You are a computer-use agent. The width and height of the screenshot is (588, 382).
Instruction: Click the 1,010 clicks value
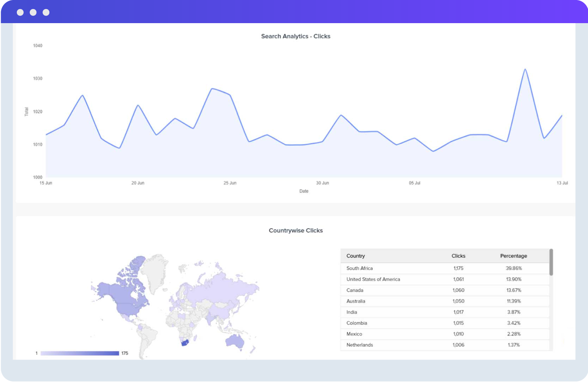click(x=458, y=334)
